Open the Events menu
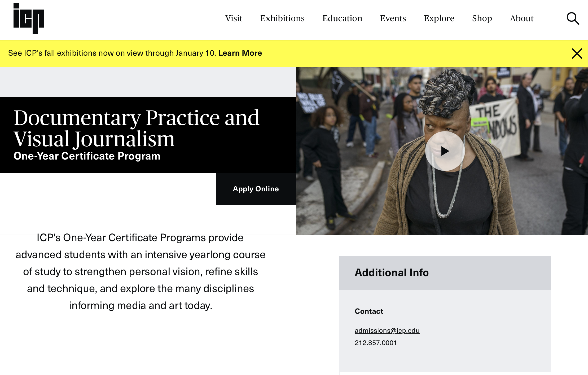The image size is (588, 375). tap(393, 18)
